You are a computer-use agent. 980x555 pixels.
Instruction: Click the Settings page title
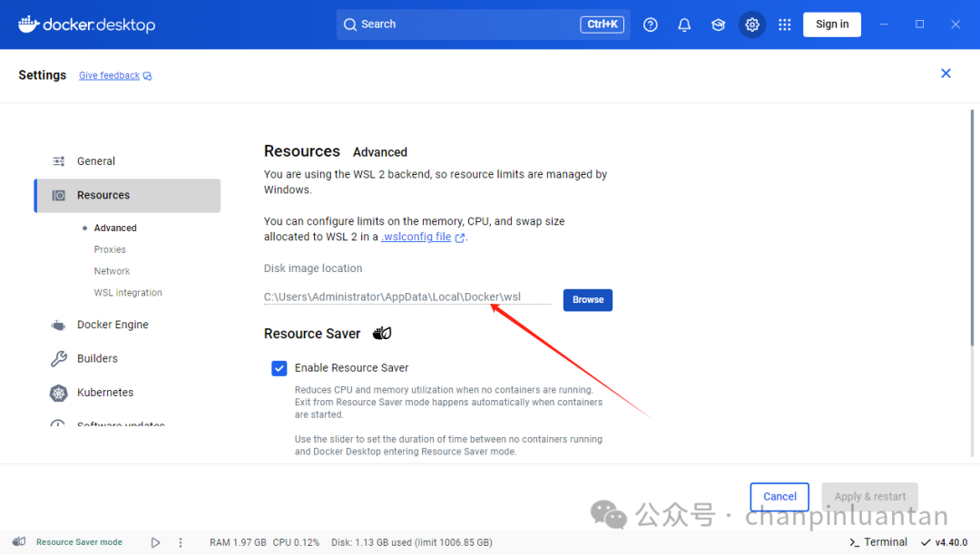pyautogui.click(x=42, y=75)
